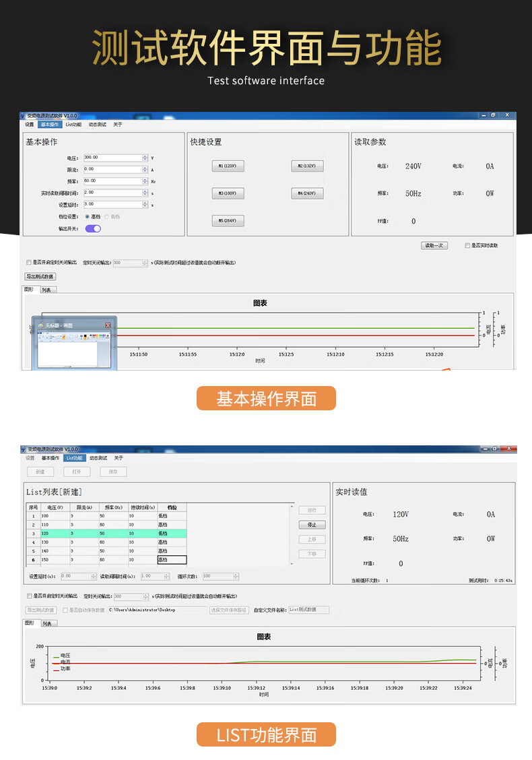Click the M5 (264V) preset button
532x760 pixels.
(x=228, y=220)
